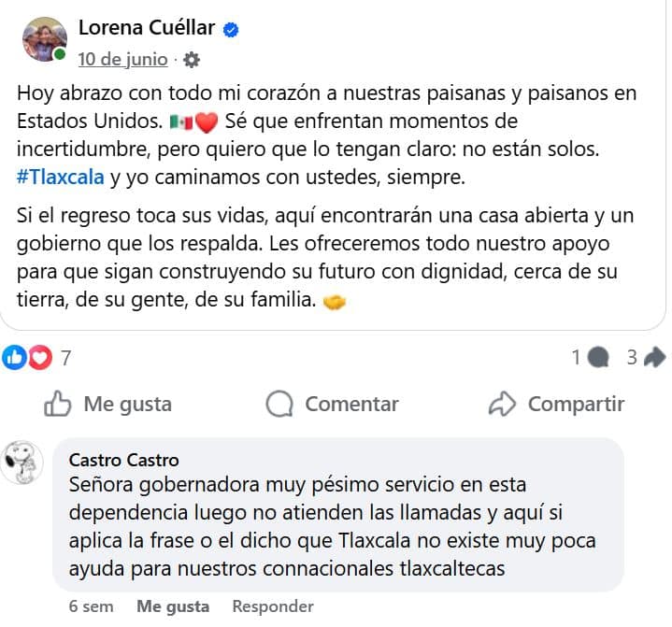The width and height of the screenshot is (672, 627).
Task: Click the blue thumbs-up reaction icon
Action: [x=15, y=356]
